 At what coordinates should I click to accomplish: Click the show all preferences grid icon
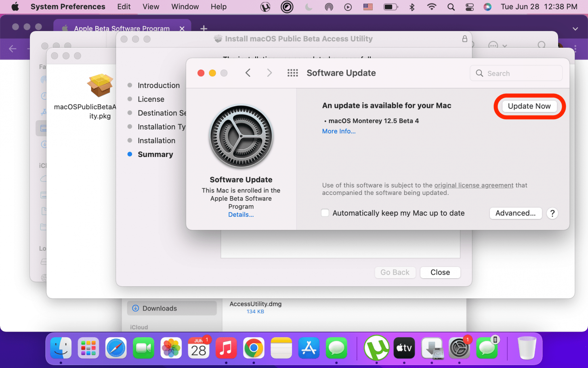click(292, 73)
